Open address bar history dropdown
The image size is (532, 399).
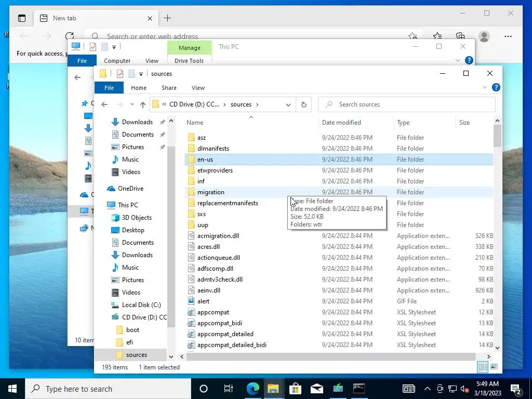pos(288,105)
